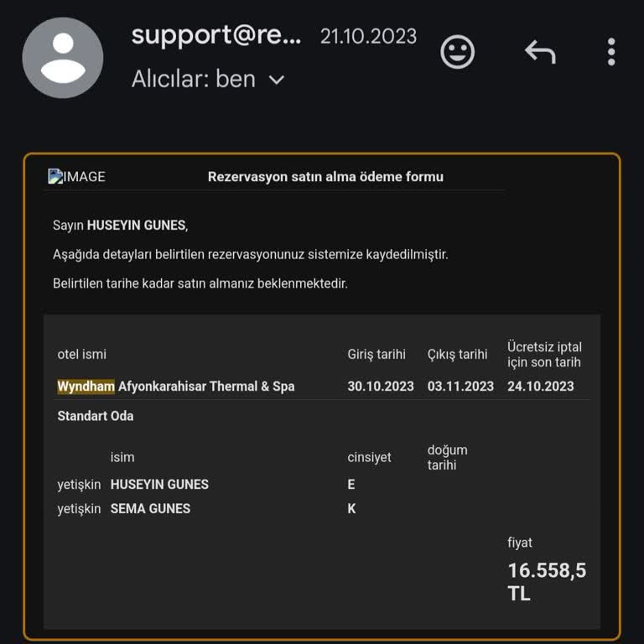Screen dimensions: 644x644
Task: Tap the free cancellation deadline 24.10.2023
Action: [541, 387]
